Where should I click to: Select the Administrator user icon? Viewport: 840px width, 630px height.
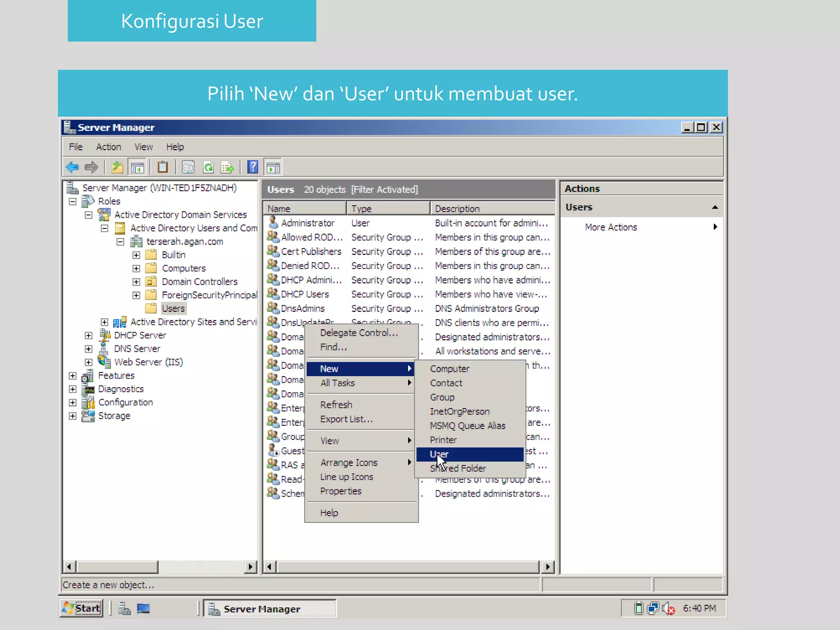coord(273,223)
